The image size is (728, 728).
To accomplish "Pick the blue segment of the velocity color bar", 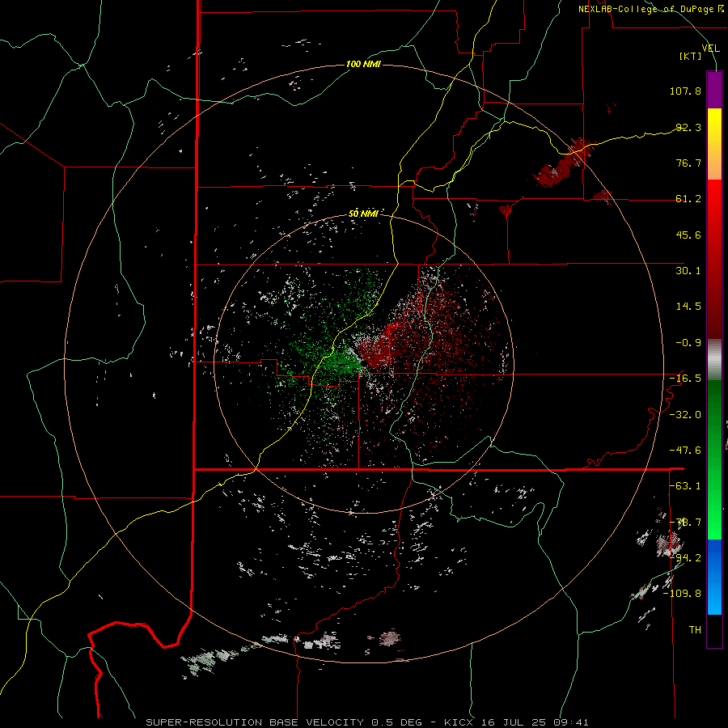I will coord(714,577).
